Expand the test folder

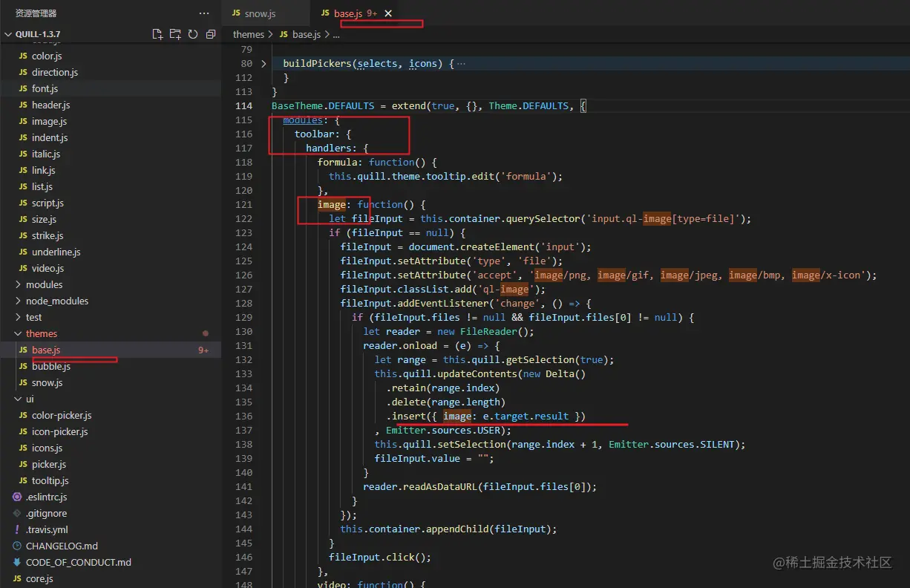point(111,317)
